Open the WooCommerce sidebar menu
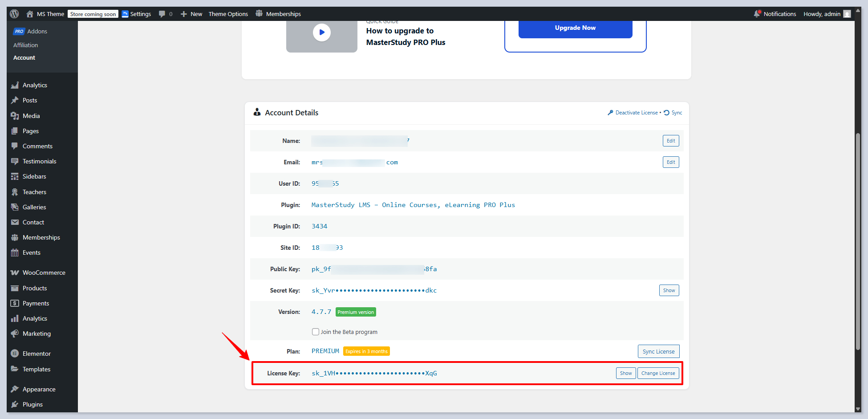 coord(44,273)
